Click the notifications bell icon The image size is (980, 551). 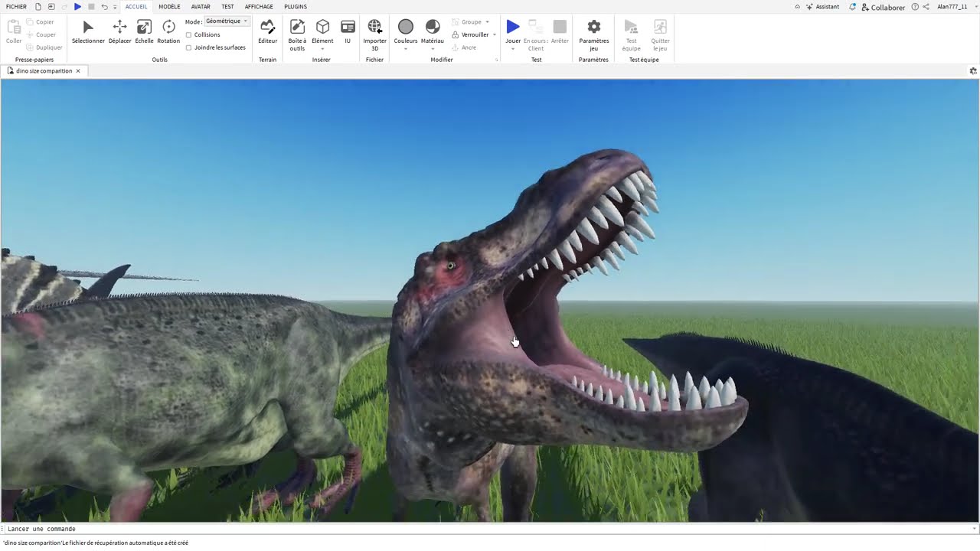[853, 7]
